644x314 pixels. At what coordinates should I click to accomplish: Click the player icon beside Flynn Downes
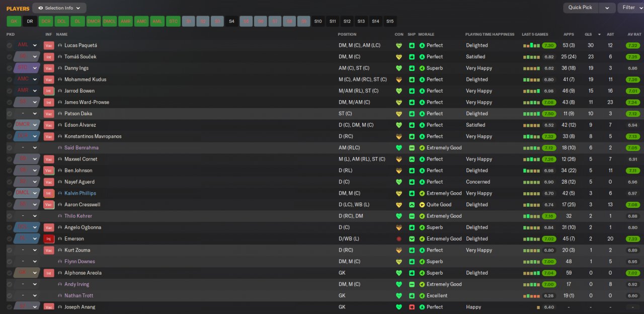(60, 262)
